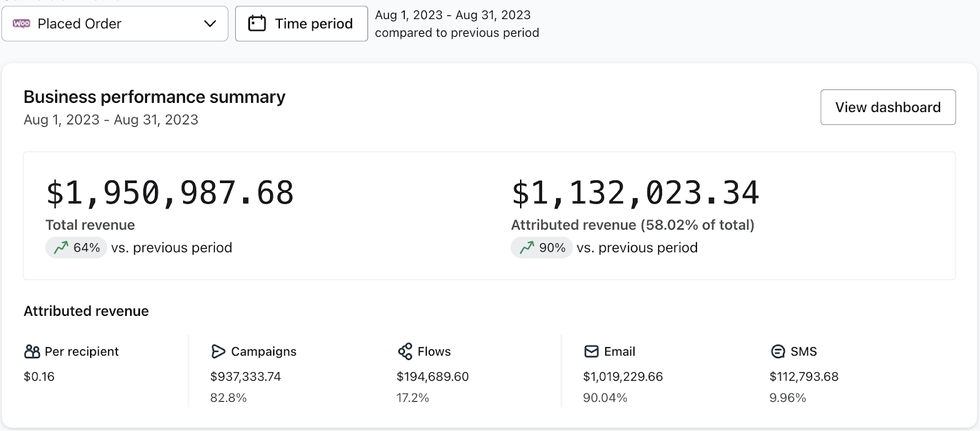Click the calendar icon in Time period

257,24
